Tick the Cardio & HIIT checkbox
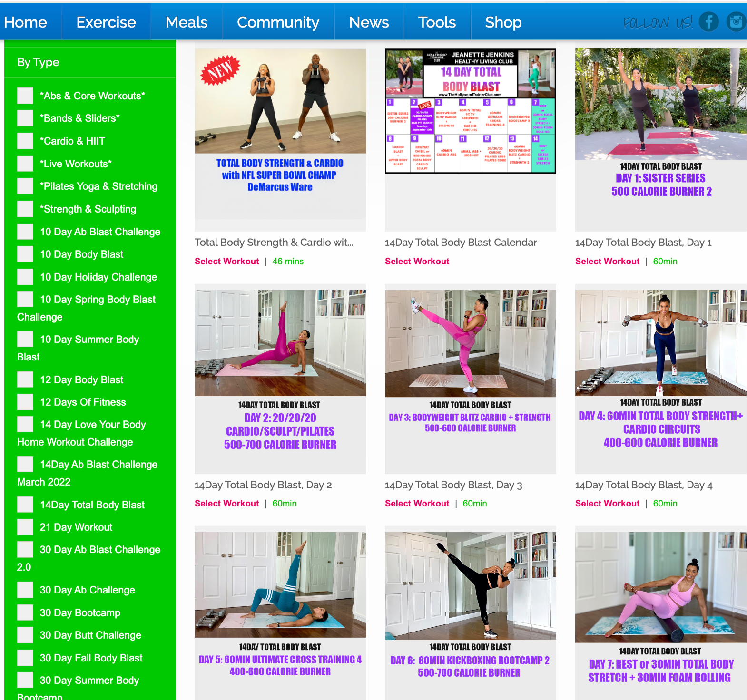The height and width of the screenshot is (700, 747). [25, 141]
